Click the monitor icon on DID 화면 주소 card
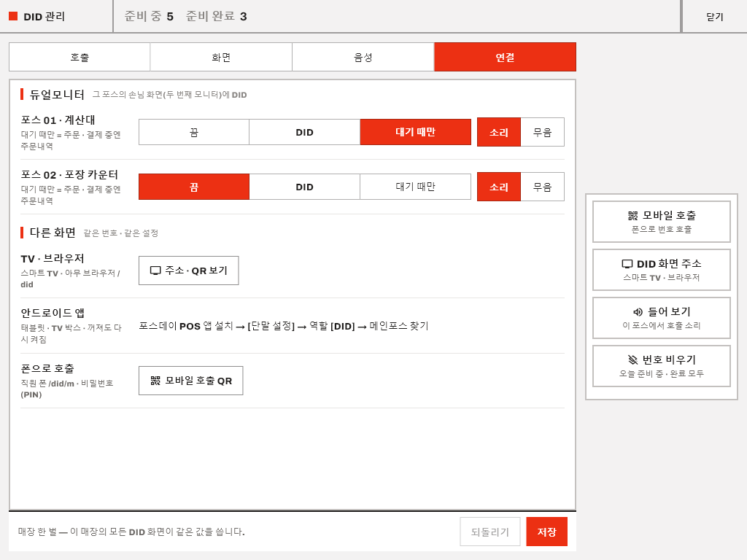The width and height of the screenshot is (747, 560). pos(627,264)
